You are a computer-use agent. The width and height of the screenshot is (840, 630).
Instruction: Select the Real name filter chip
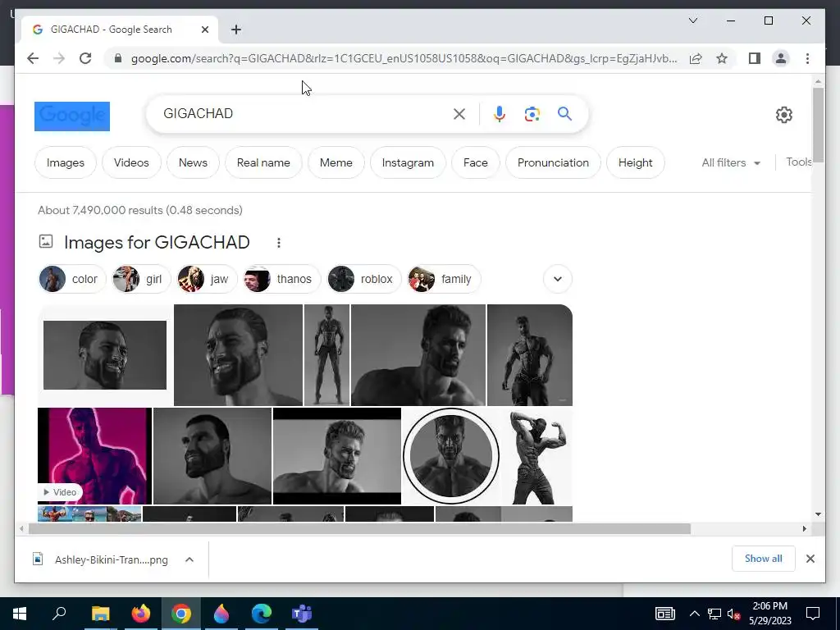[x=263, y=162]
